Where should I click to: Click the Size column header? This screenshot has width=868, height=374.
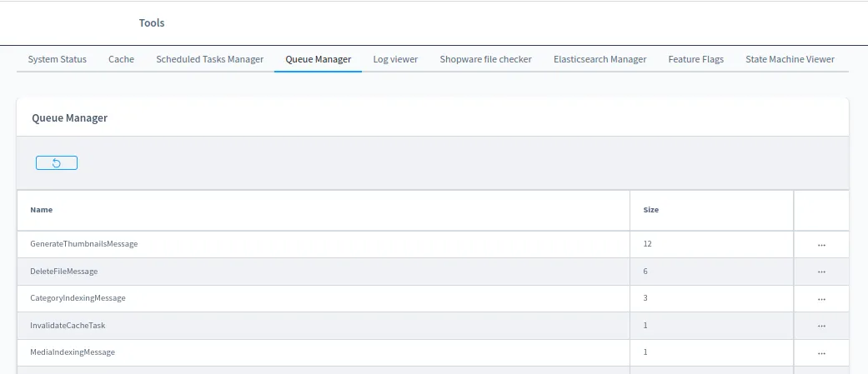[650, 210]
